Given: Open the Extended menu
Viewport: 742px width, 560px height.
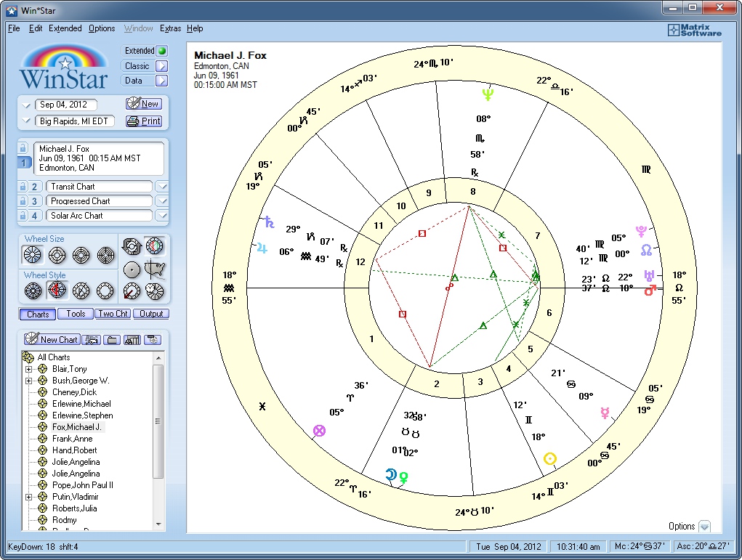Looking at the screenshot, I should tap(65, 28).
